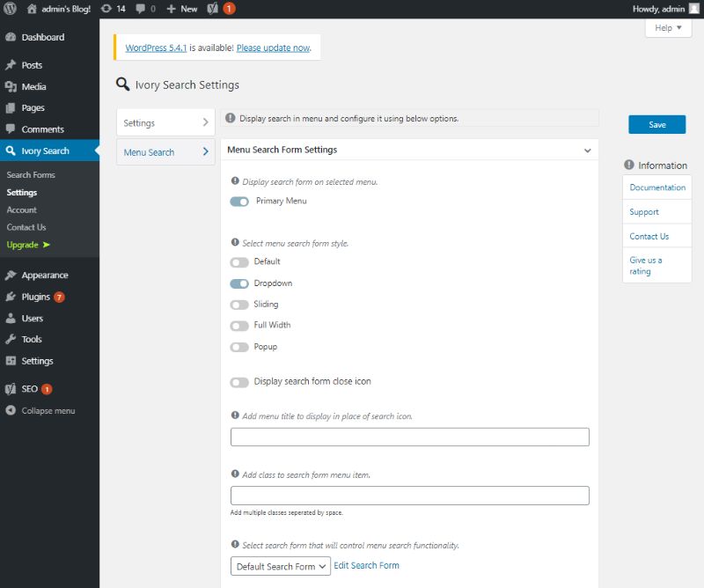Viewport: 704px width, 588px height.
Task: Open Contact Us in Information box
Action: [649, 236]
